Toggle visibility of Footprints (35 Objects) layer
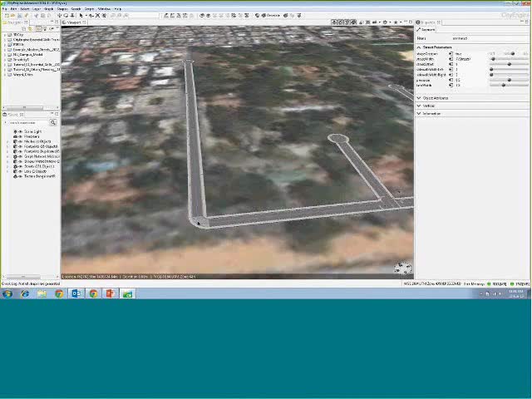The height and width of the screenshot is (399, 532). click(20, 146)
